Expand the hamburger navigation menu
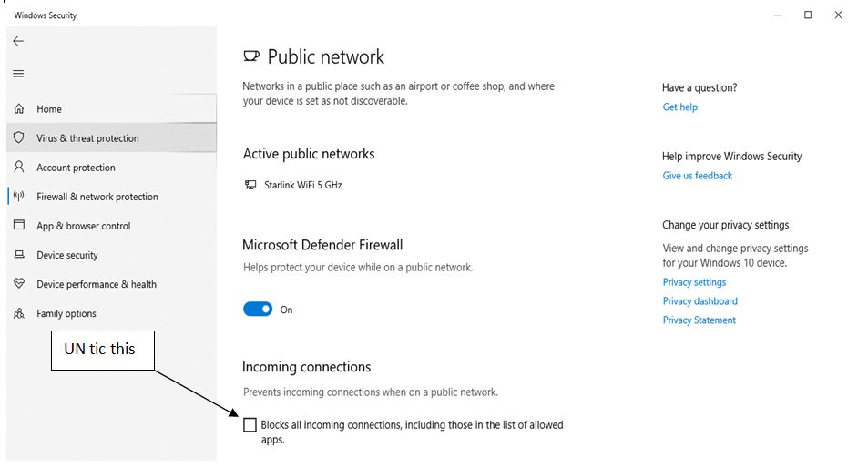The image size is (868, 468). pos(18,74)
